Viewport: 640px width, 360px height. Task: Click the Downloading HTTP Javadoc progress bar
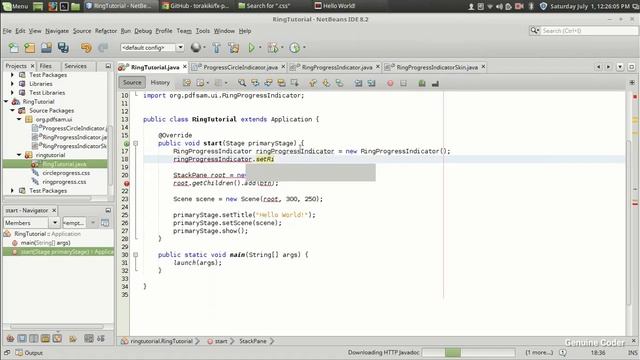(469, 352)
